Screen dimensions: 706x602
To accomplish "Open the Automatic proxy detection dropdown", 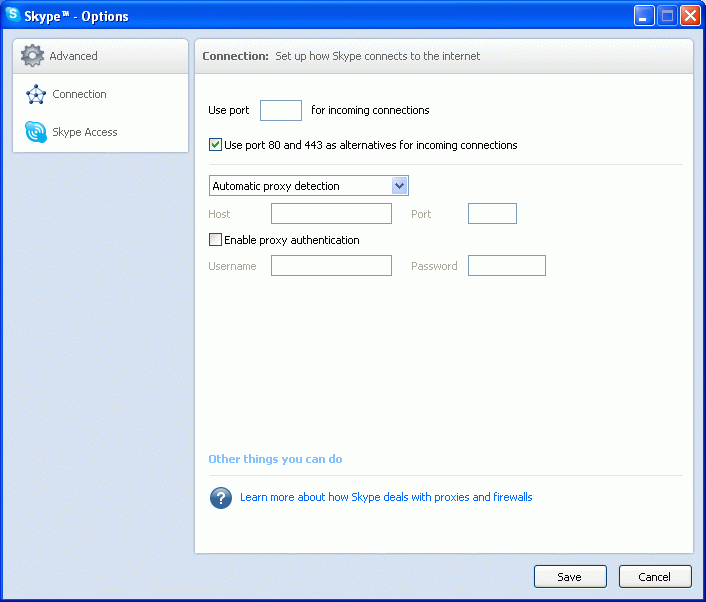I will point(300,186).
